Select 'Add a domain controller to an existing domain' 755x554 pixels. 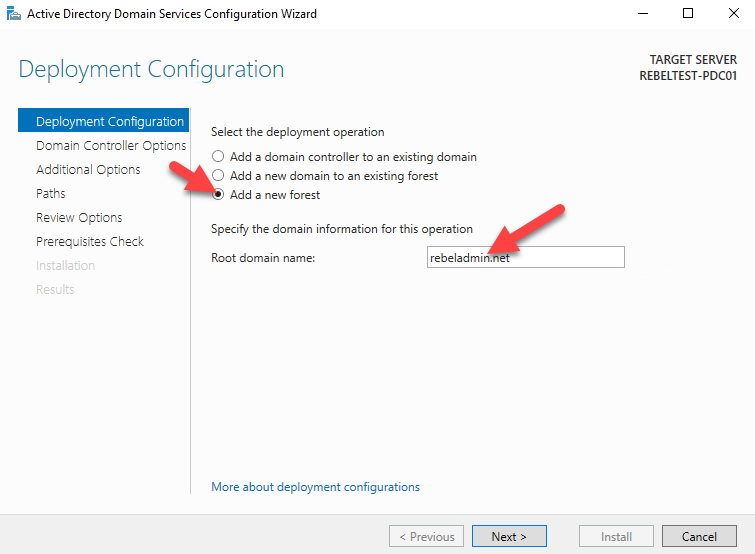[218, 157]
